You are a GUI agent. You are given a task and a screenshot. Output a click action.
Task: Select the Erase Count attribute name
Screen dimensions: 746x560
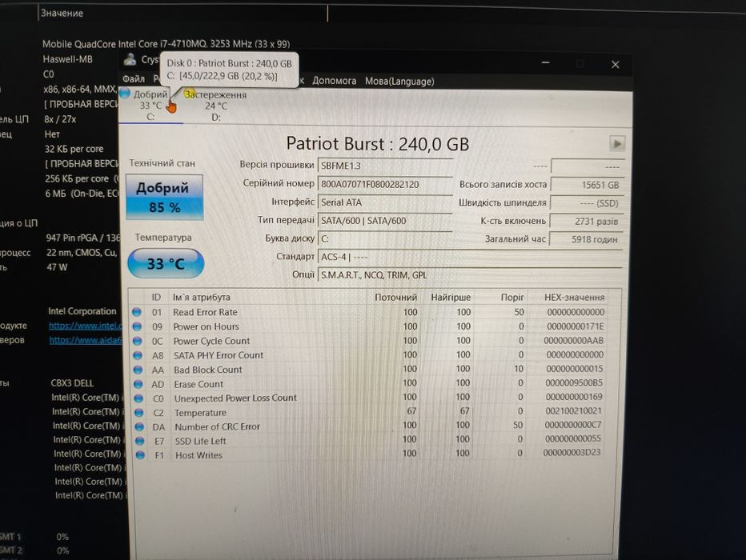tap(199, 384)
